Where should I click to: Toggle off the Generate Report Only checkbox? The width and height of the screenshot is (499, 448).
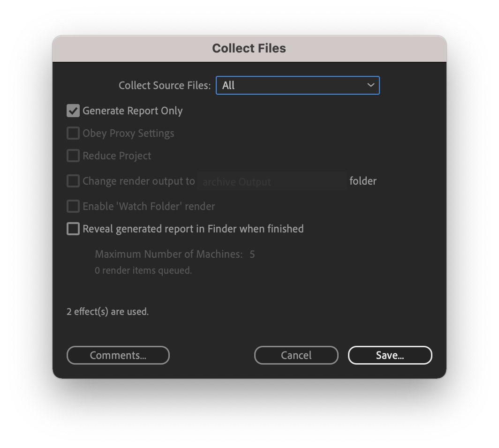(x=73, y=111)
